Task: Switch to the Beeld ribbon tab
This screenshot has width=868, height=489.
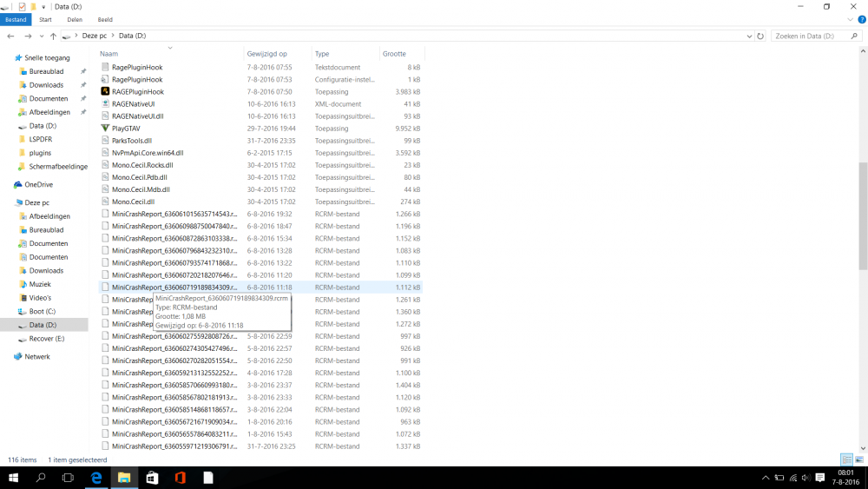Action: pos(105,19)
